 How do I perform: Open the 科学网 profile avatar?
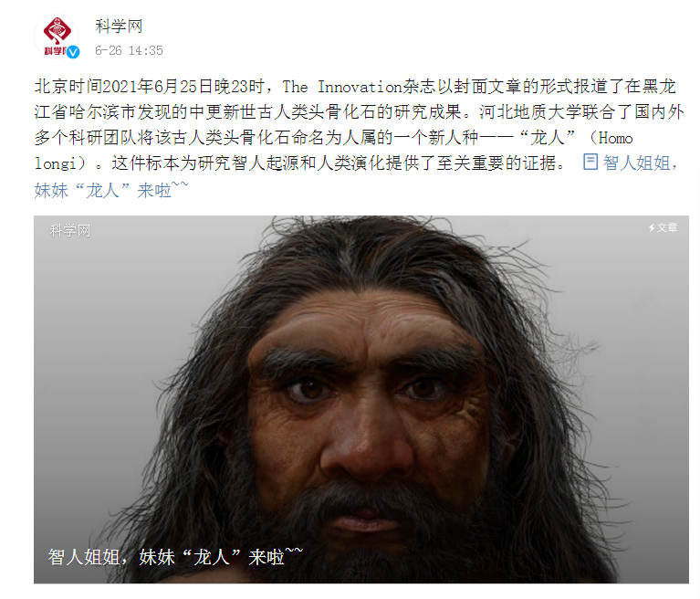[x=57, y=37]
